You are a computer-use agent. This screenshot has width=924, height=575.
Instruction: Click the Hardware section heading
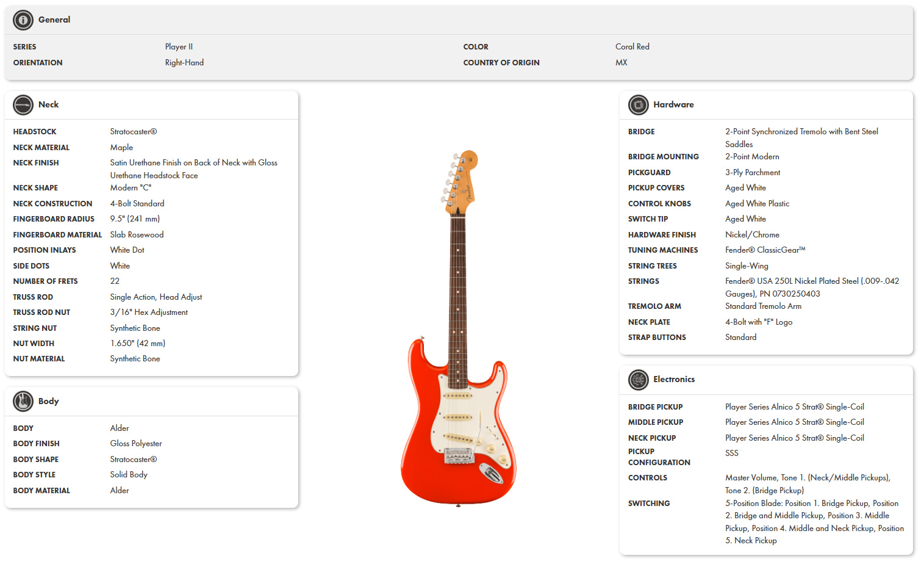pyautogui.click(x=673, y=104)
